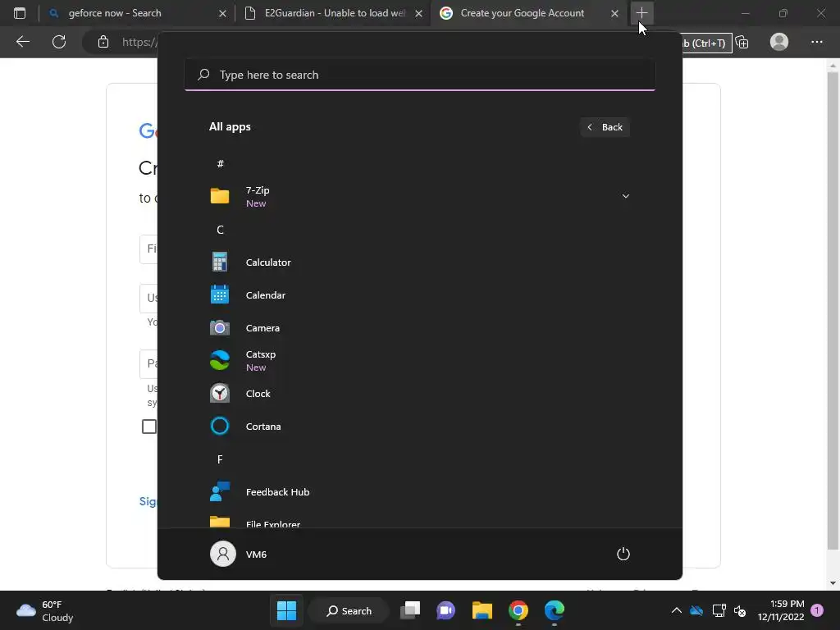Open the Camera app
840x630 pixels.
coord(419,328)
